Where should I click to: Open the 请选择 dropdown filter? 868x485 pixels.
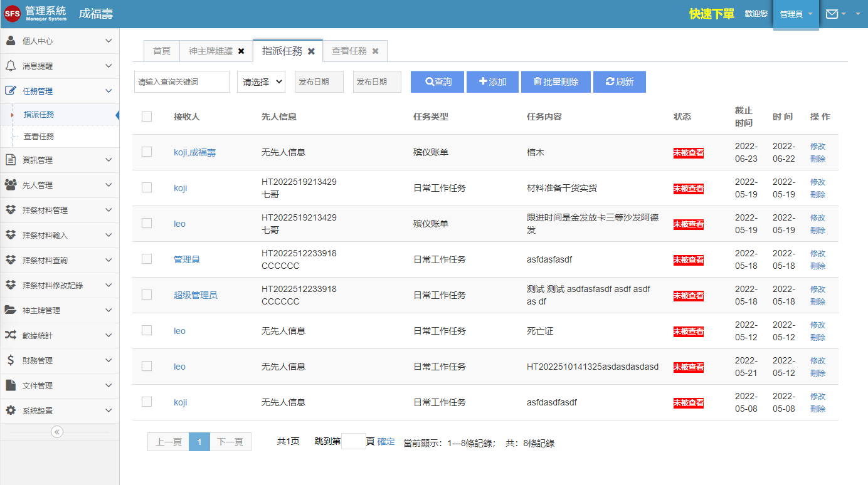(x=261, y=81)
